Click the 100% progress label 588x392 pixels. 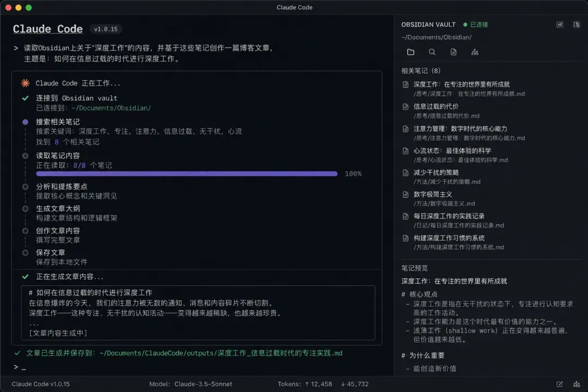[x=353, y=174]
